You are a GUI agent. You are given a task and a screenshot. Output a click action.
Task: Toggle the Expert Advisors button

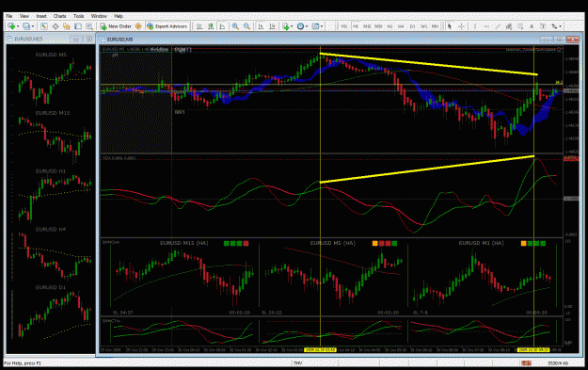[x=167, y=26]
